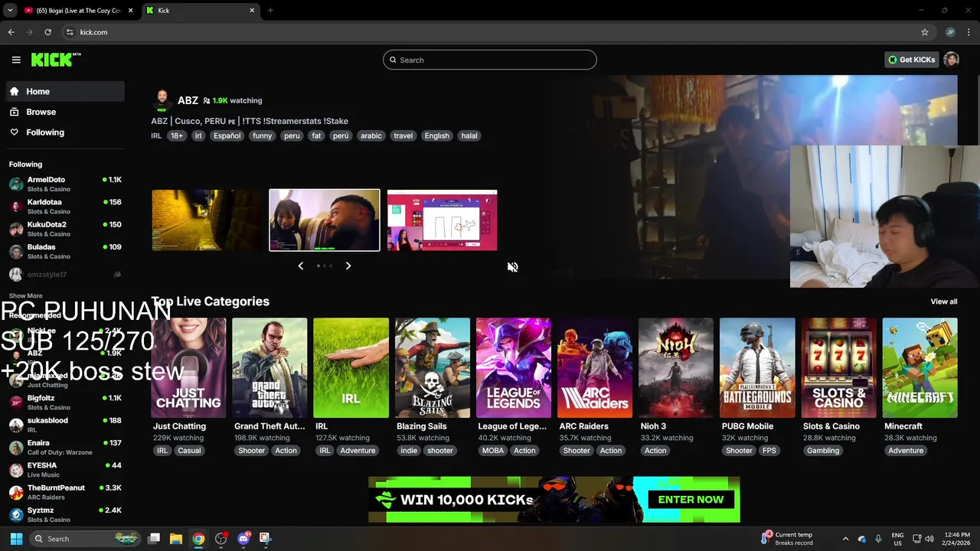Focus the Kick search field

point(490,60)
